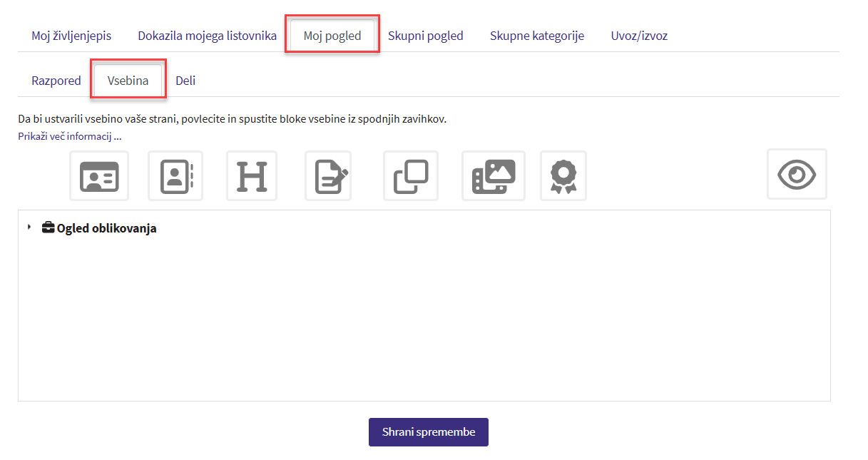The height and width of the screenshot is (460, 868).
Task: Select the Razpored sub-tab
Action: click(56, 81)
